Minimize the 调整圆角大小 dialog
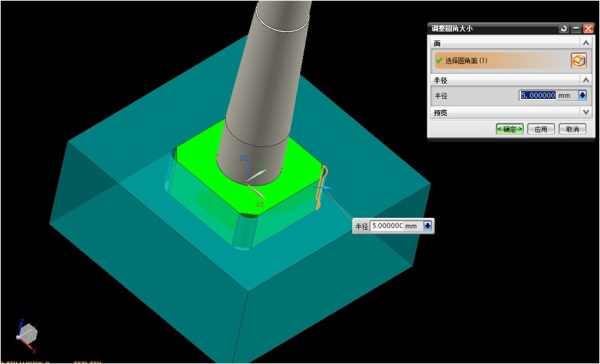 coord(576,29)
